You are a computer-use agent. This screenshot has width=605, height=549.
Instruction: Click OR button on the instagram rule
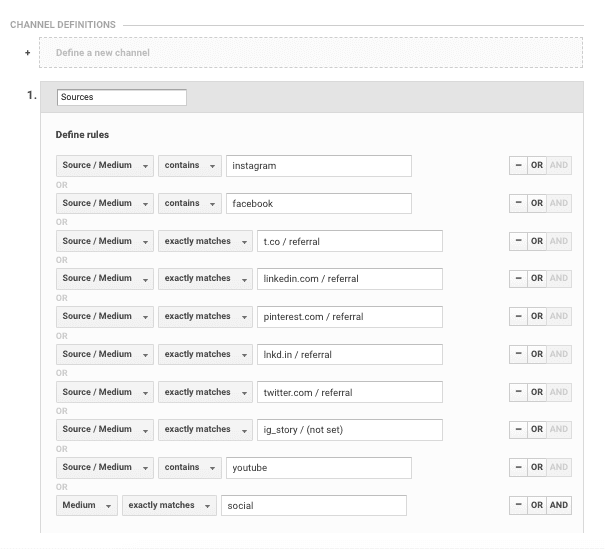point(537,166)
